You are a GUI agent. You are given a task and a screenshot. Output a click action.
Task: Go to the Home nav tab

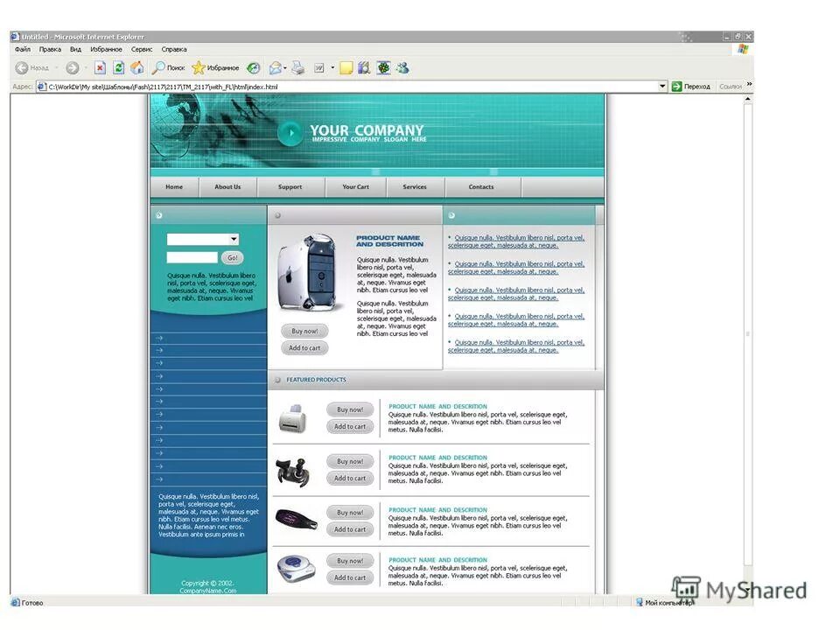pyautogui.click(x=174, y=187)
